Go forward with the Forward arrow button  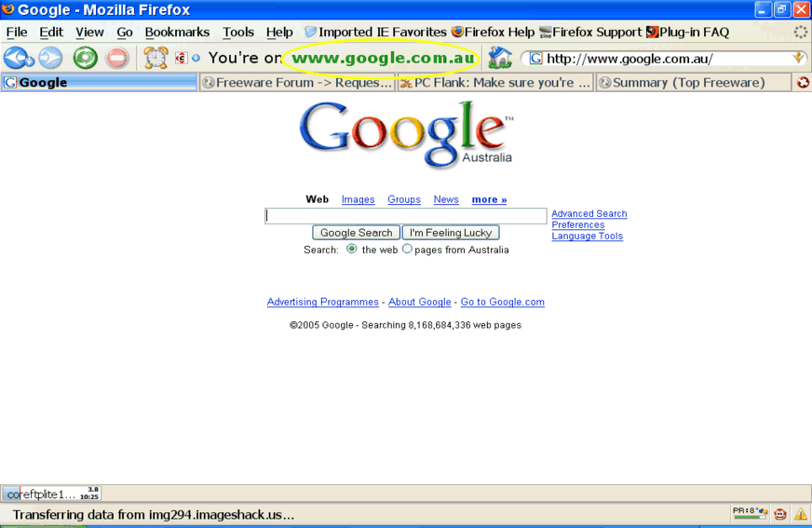tap(50, 58)
